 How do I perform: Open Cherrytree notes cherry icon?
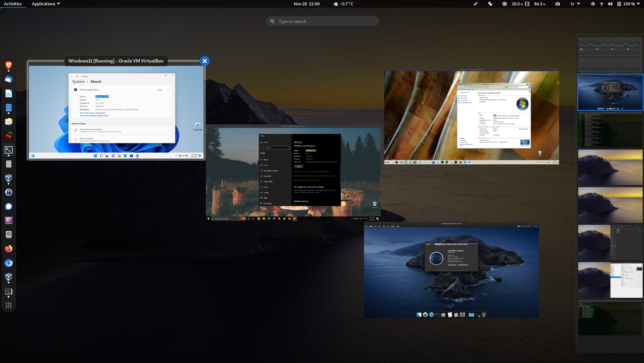pos(9,135)
